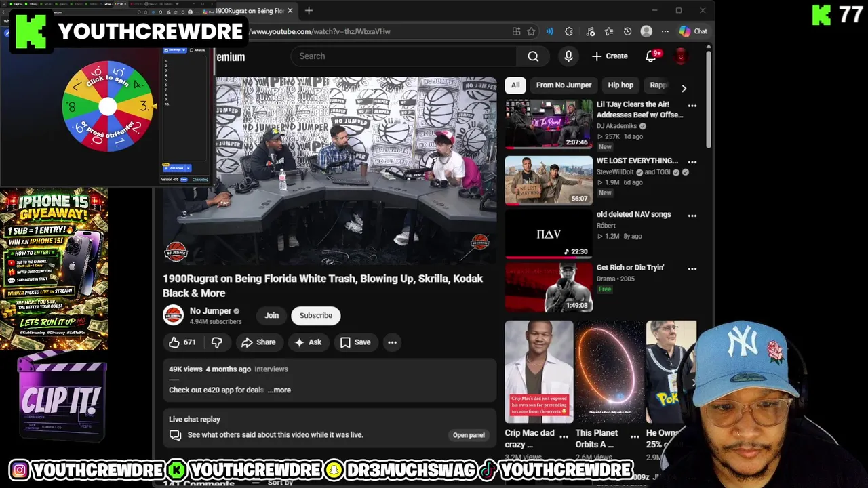This screenshot has height=488, width=868.
Task: Save video to a playlist
Action: pos(355,342)
